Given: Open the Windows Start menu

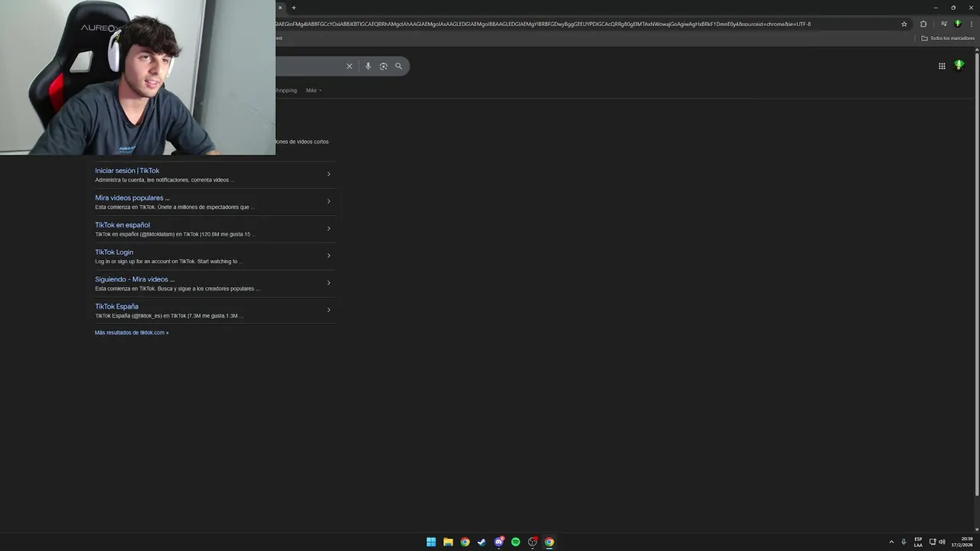Looking at the screenshot, I should point(431,542).
